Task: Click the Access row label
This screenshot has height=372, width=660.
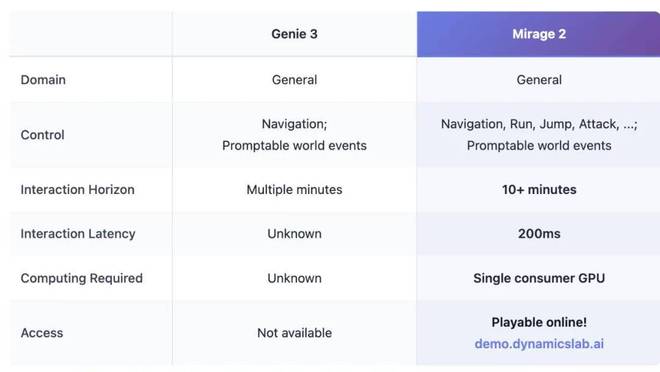Action: [42, 333]
